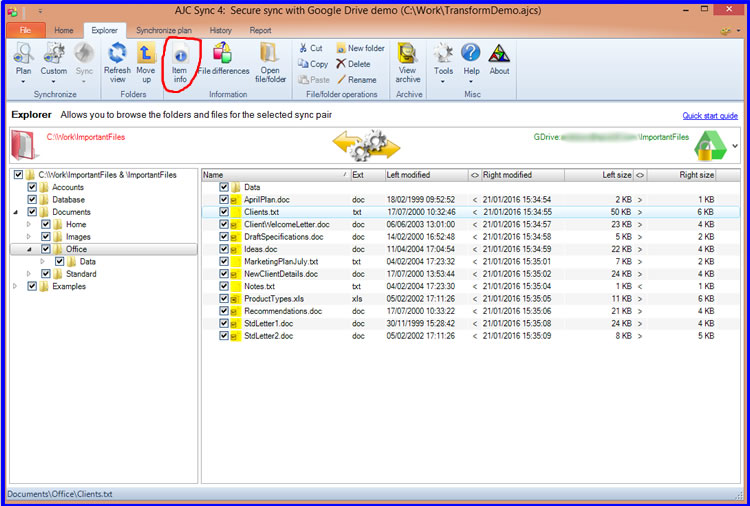Select the Explorer tab
Image resolution: width=750 pixels, height=506 pixels.
(x=104, y=30)
